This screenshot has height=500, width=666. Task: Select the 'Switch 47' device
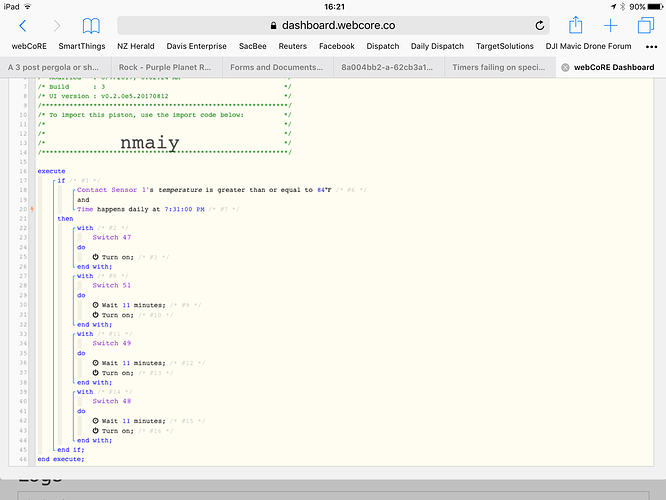click(112, 237)
